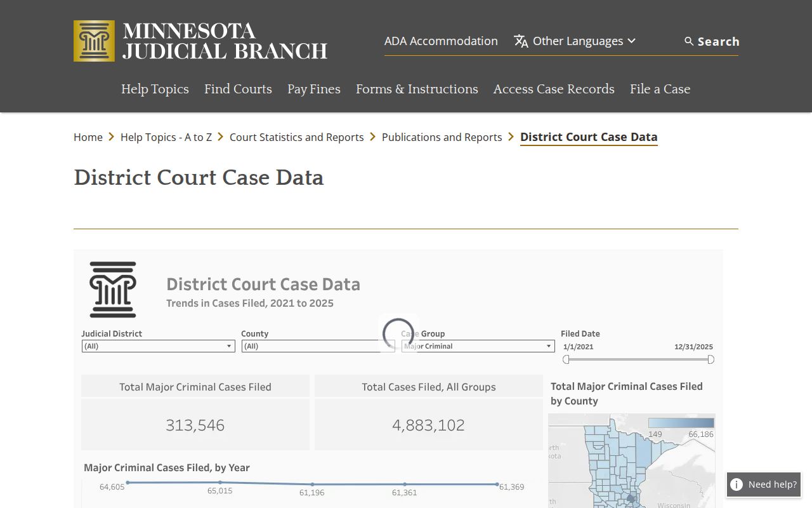Open the County filter dropdown
This screenshot has width=812, height=508.
click(x=318, y=346)
